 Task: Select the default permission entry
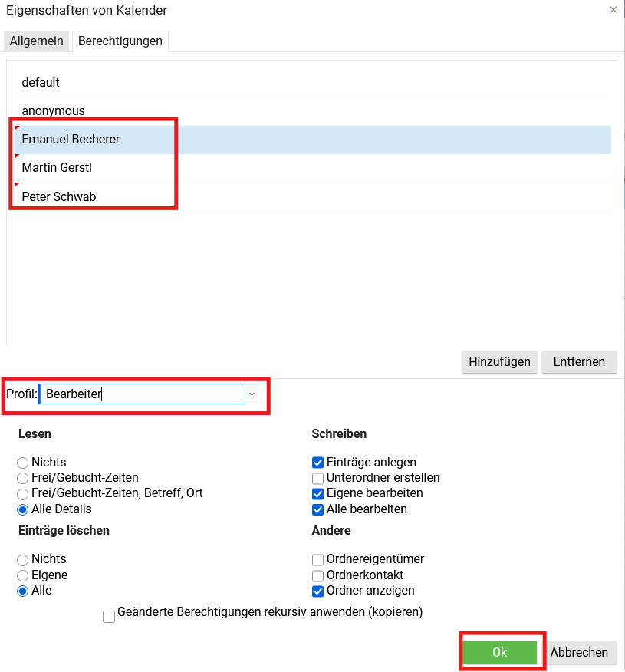pyautogui.click(x=41, y=82)
